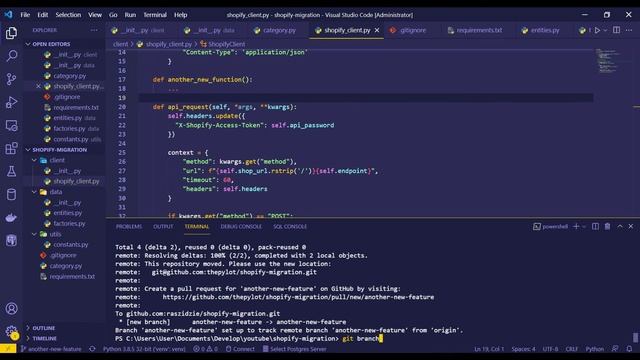Show the Debug Console panel tab

pos(241,227)
